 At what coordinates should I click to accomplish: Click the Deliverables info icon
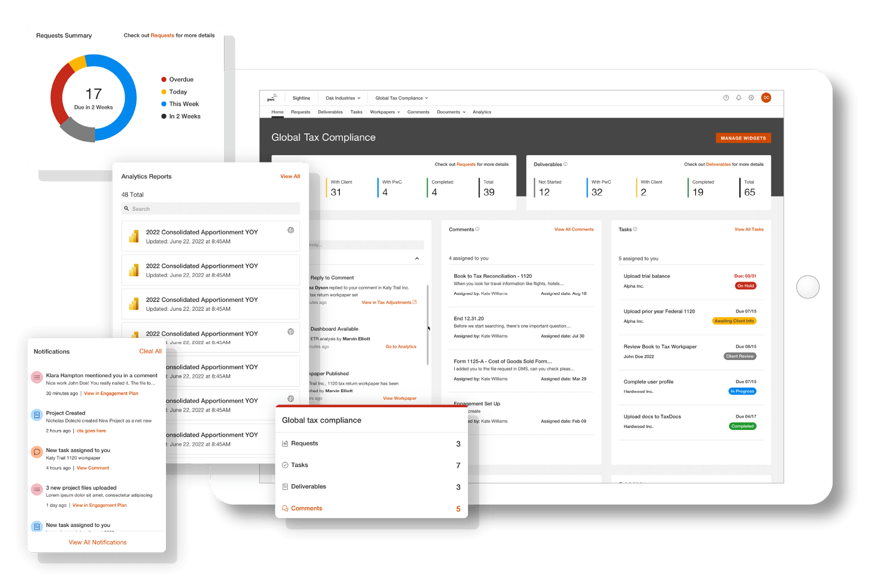point(566,164)
